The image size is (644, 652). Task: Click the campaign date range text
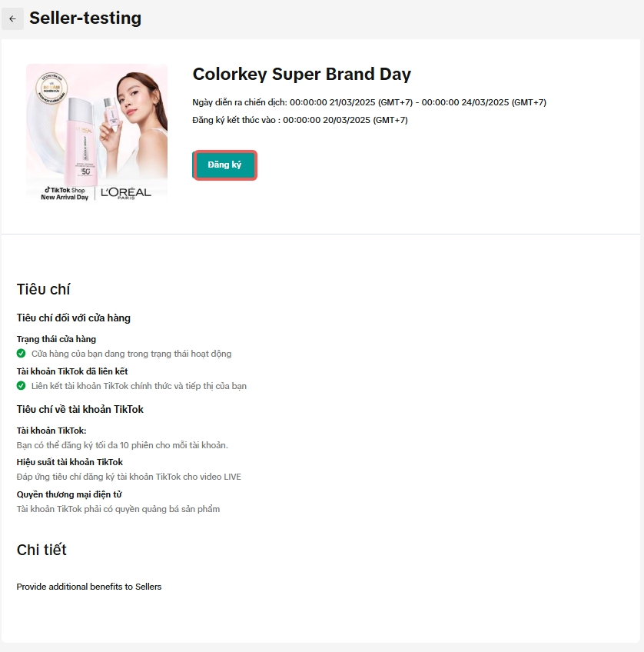(369, 102)
